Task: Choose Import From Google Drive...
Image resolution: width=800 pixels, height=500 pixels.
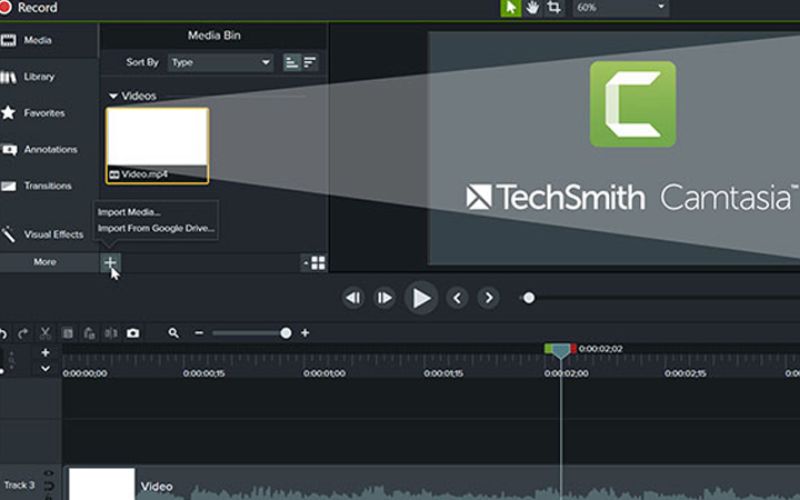Action: [x=156, y=228]
